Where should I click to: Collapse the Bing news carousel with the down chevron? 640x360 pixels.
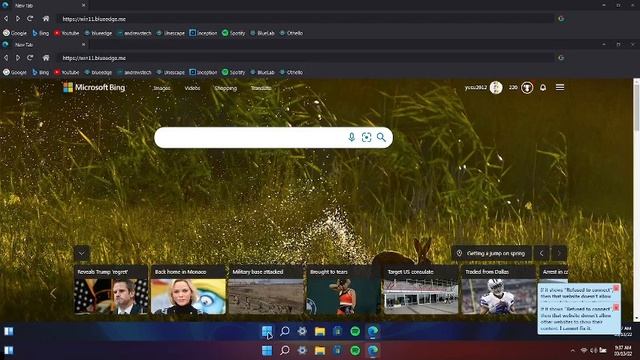coord(82,253)
